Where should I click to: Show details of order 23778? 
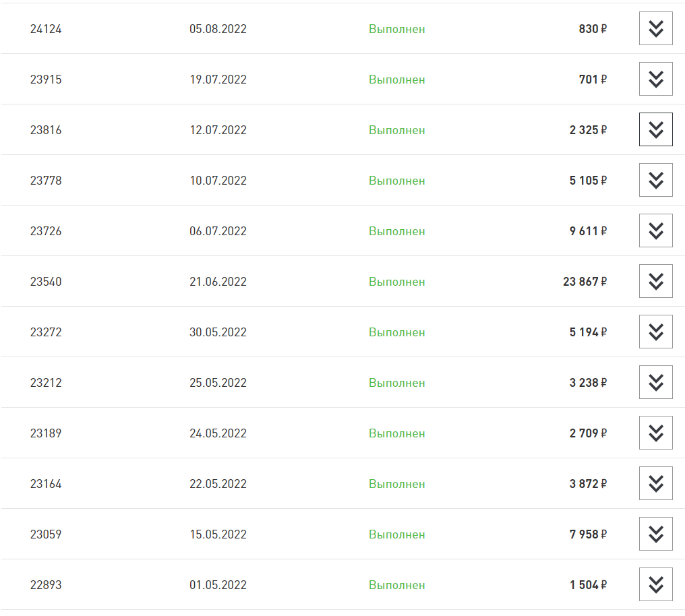click(x=655, y=181)
